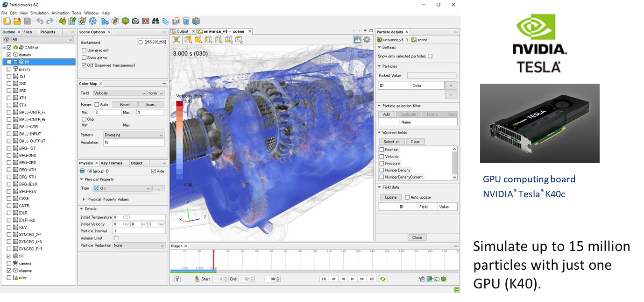The width and height of the screenshot is (644, 302).
Task: Click the Close button in Particle details
Action: click(x=417, y=237)
